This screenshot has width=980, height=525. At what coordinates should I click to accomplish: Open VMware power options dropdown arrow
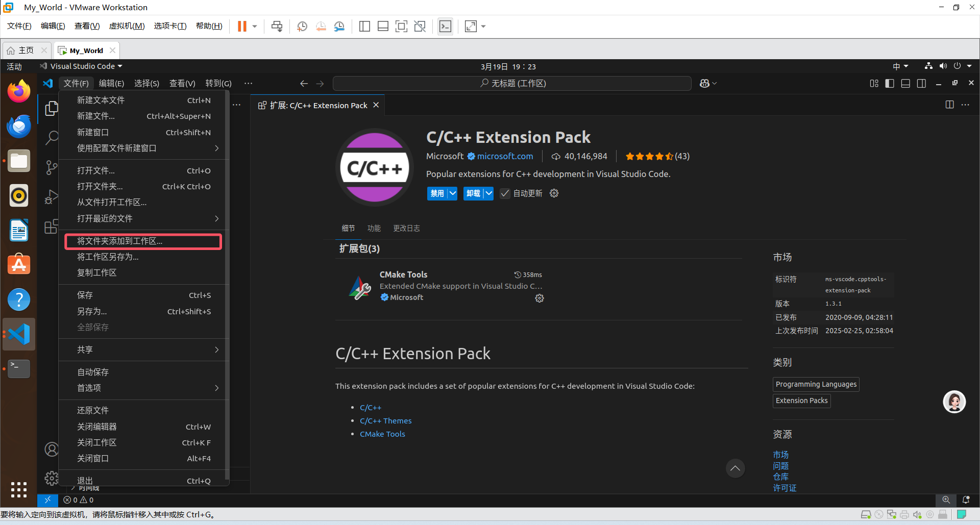point(255,26)
